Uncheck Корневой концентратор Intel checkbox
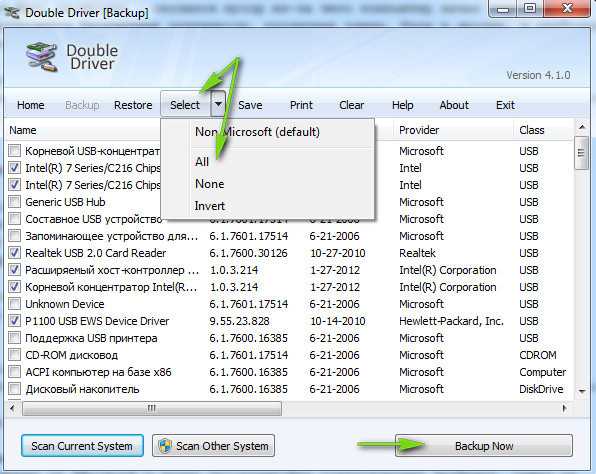The image size is (596, 474). click(x=14, y=287)
